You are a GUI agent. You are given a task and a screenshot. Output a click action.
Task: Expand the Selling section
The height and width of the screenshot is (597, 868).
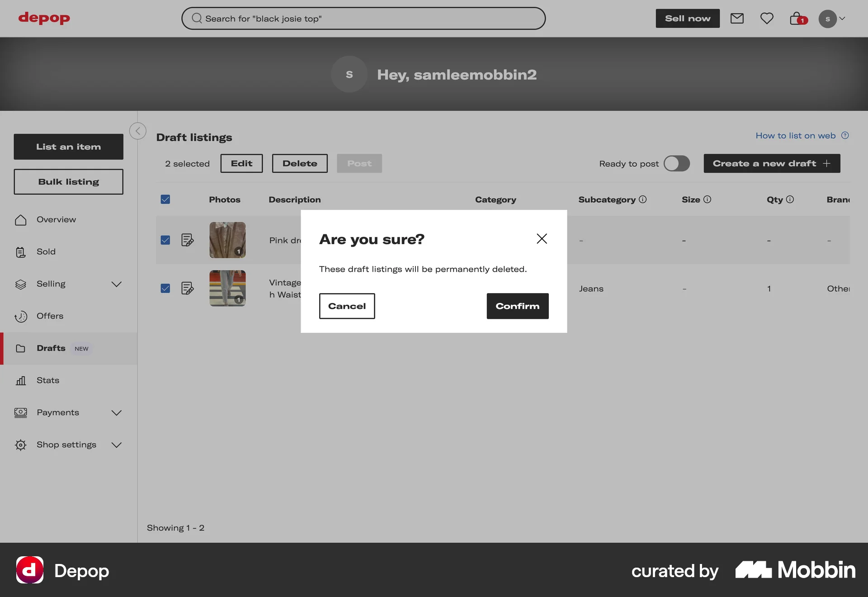pos(116,284)
